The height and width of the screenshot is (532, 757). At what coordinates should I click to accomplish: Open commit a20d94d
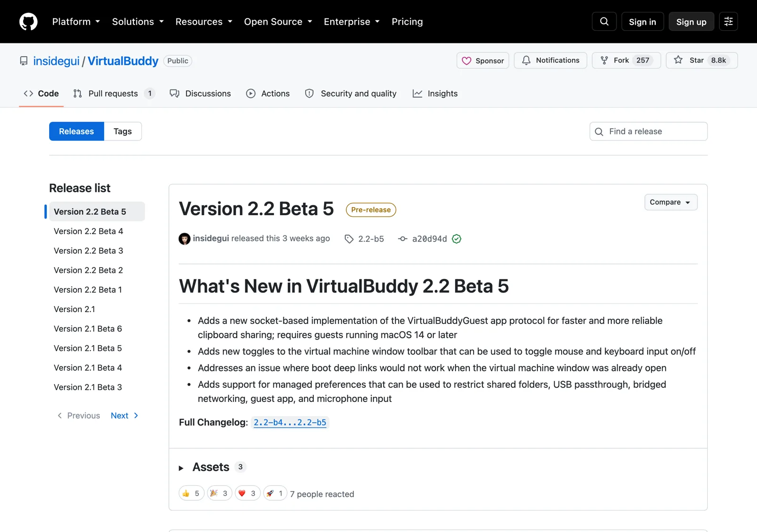423,239
